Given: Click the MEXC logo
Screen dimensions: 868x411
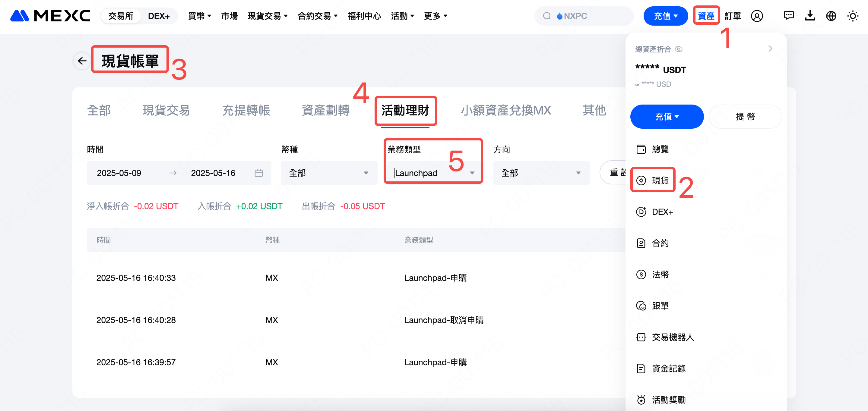Looking at the screenshot, I should 50,16.
